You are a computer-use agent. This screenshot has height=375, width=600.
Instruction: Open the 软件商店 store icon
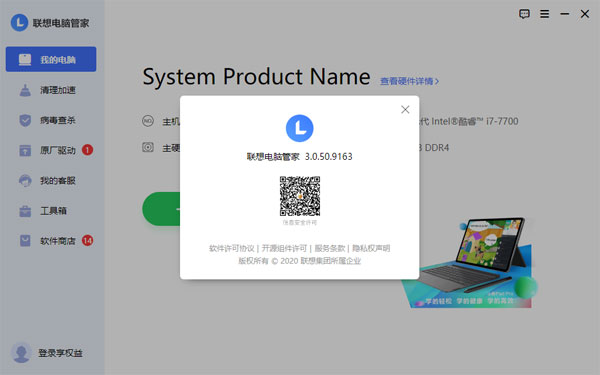[25, 241]
